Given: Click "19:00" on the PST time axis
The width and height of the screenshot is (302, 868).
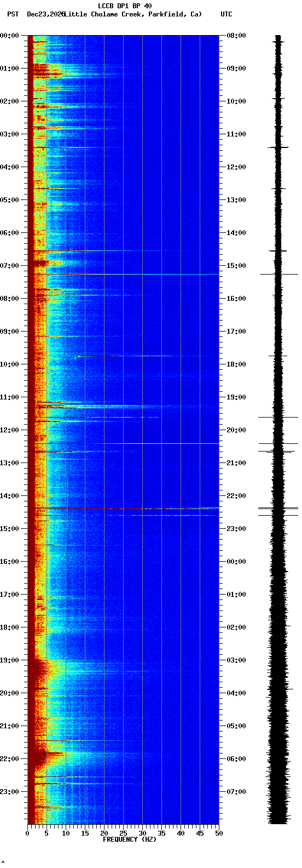Looking at the screenshot, I should (x=10, y=660).
